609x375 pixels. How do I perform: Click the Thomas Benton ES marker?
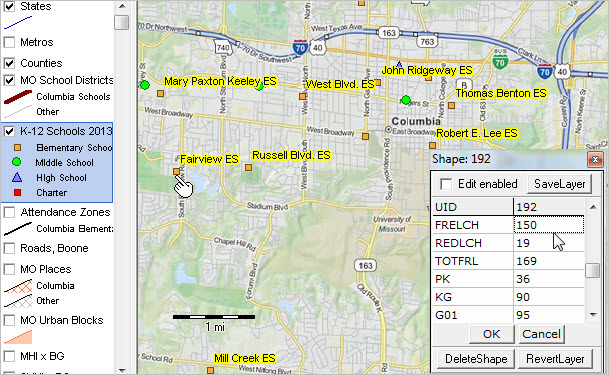(451, 105)
